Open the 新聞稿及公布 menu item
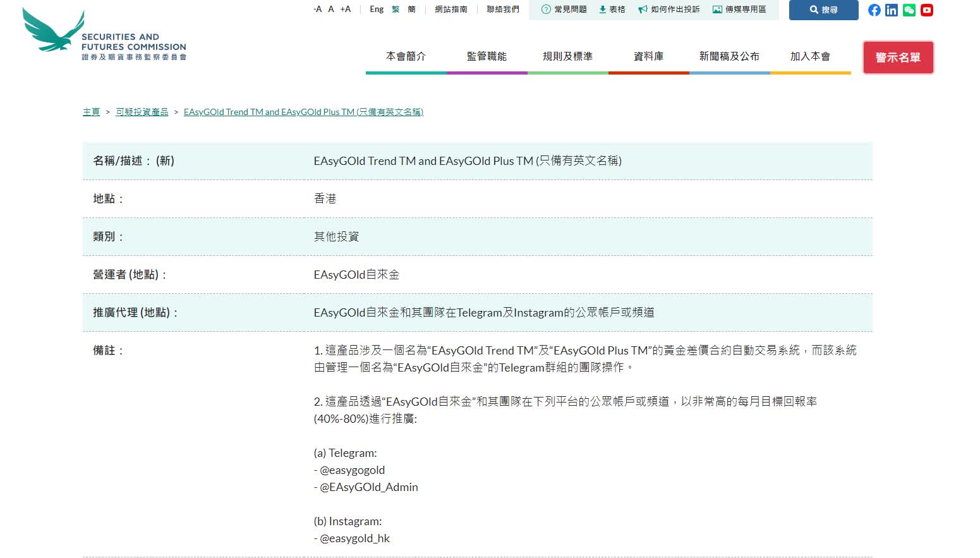This screenshot has height=558, width=980. click(x=729, y=56)
